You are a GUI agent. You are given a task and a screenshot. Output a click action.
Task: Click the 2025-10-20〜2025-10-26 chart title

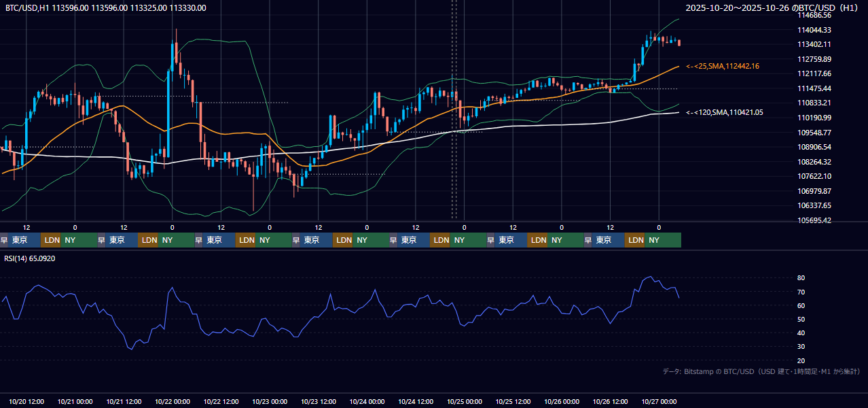coord(772,8)
